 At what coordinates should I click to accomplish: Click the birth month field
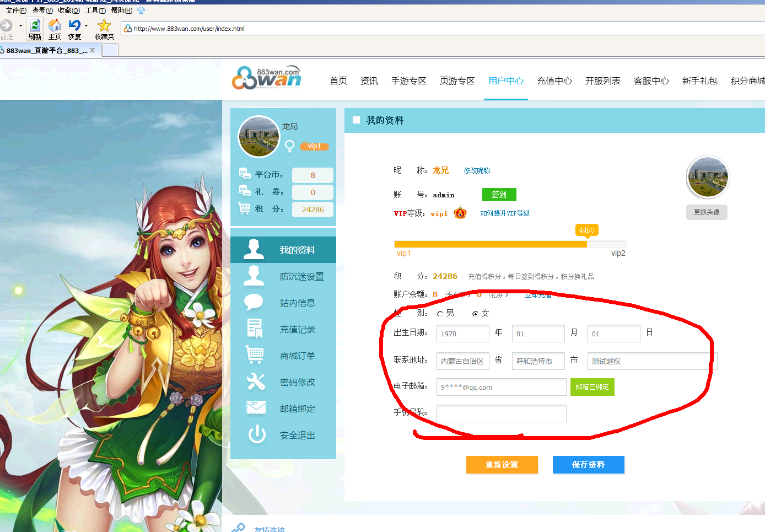tap(538, 334)
